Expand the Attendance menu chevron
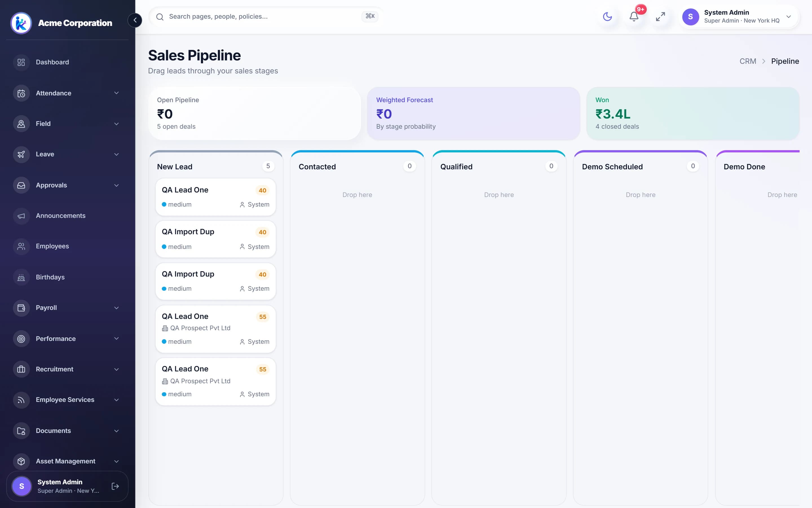Image resolution: width=812 pixels, height=508 pixels. click(116, 93)
